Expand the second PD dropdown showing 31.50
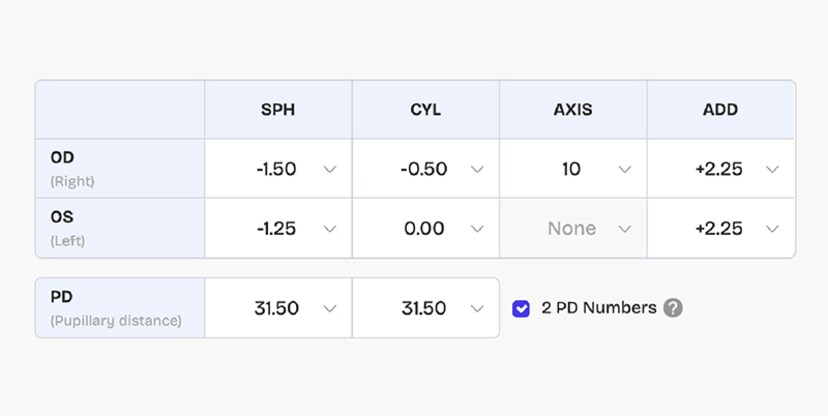The image size is (828, 416). point(425,308)
